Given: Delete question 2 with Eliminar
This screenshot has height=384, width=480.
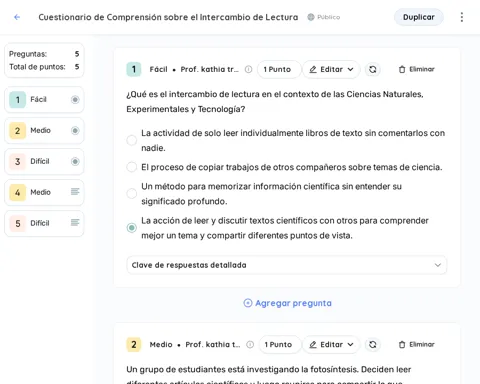Looking at the screenshot, I should click(417, 344).
